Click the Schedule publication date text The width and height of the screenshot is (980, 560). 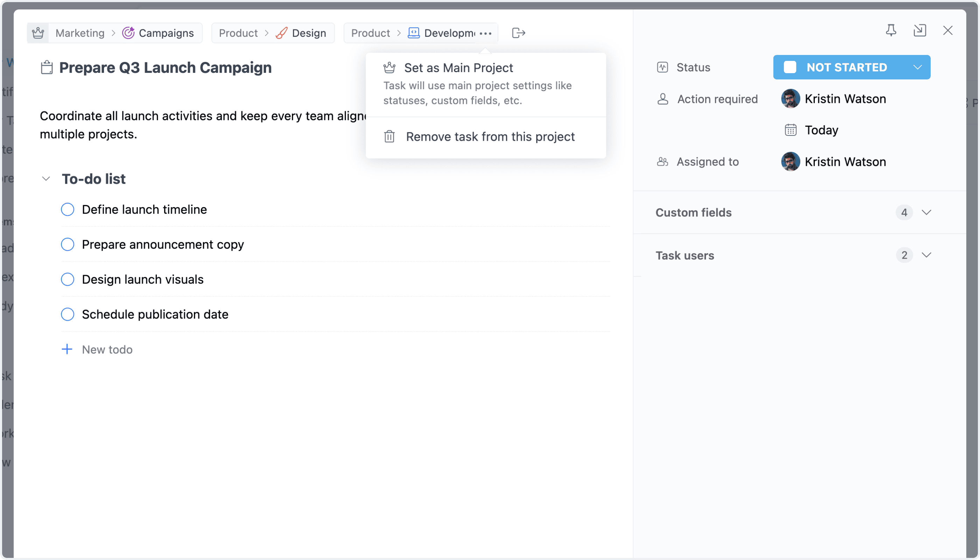click(155, 315)
